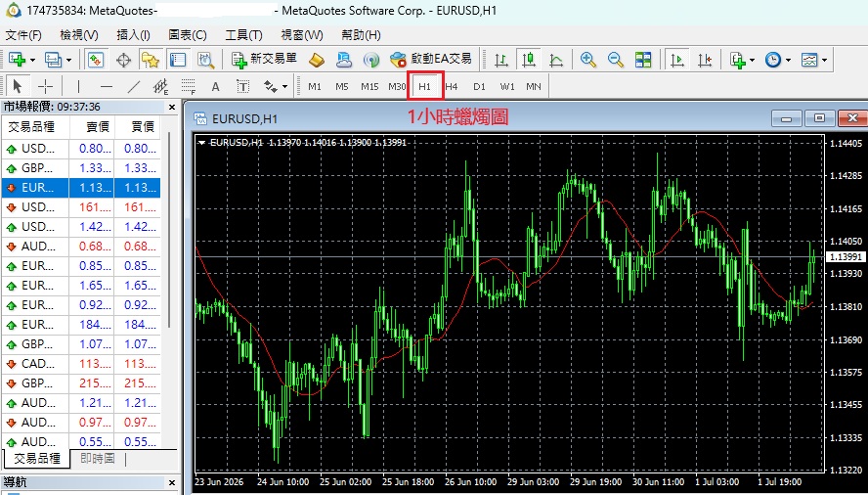868x495 pixels.
Task: Expand the Periods clock dropdown arrow
Action: coord(788,60)
